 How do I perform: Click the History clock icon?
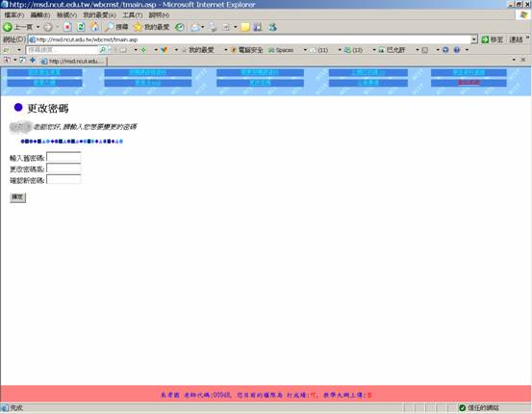(x=180, y=27)
